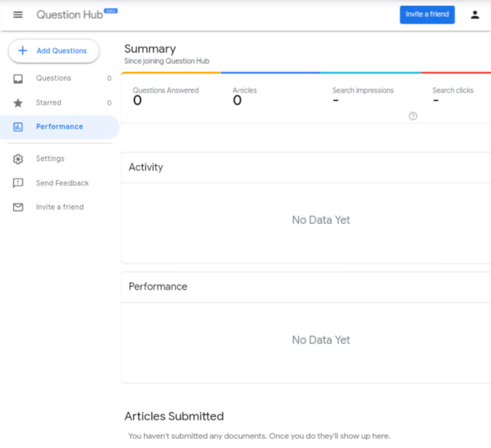Screen dimensions: 491x448
Task: Click the 'You haven't submitted any documents' message
Action: tap(259, 436)
